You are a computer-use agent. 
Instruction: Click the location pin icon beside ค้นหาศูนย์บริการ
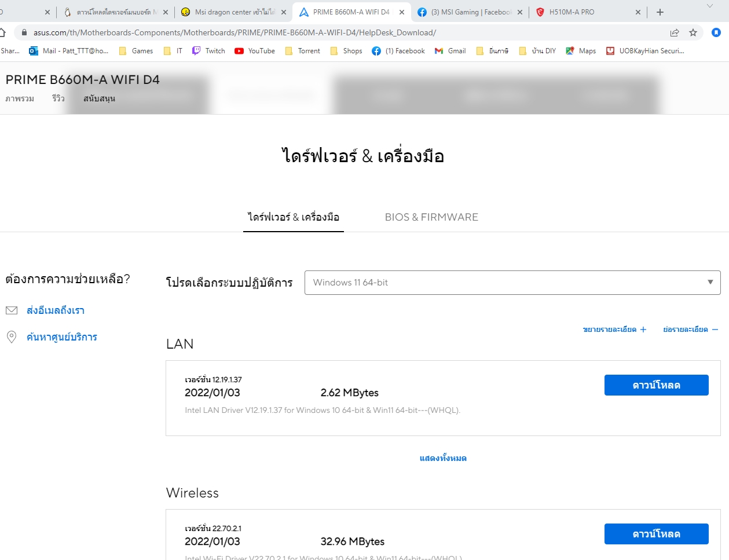[12, 337]
